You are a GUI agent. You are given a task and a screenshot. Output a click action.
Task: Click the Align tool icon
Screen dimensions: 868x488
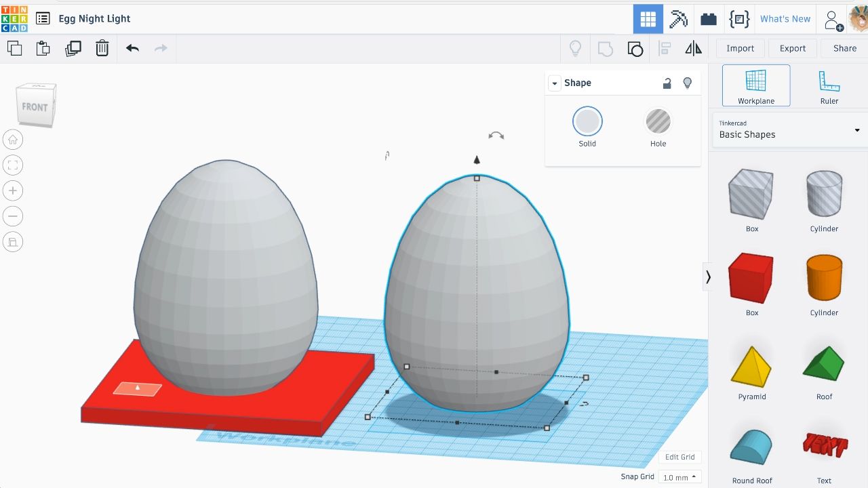coord(665,48)
